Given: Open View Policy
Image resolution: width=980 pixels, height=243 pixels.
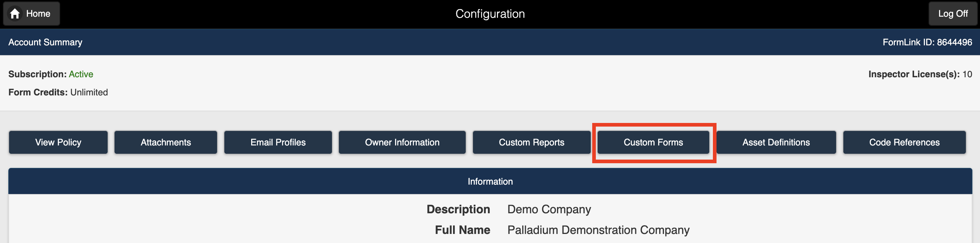Looking at the screenshot, I should 58,143.
